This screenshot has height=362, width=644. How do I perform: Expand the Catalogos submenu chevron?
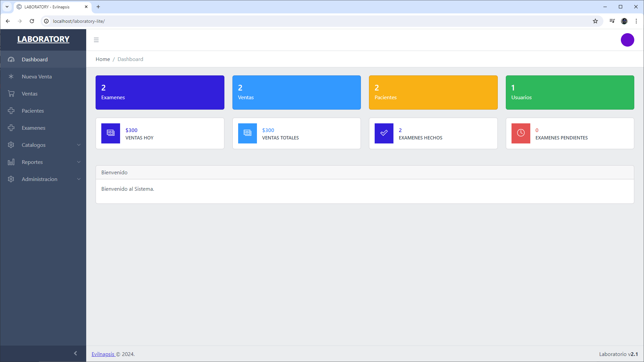pos(79,145)
